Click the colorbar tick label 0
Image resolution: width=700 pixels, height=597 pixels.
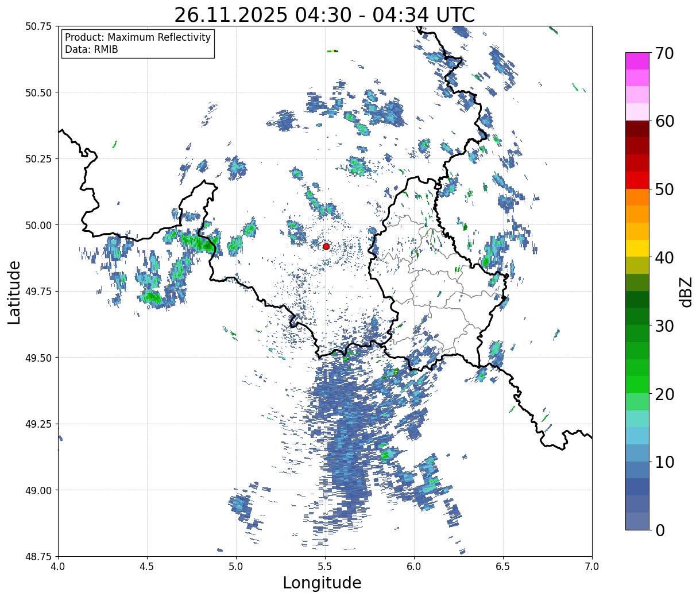pyautogui.click(x=659, y=530)
